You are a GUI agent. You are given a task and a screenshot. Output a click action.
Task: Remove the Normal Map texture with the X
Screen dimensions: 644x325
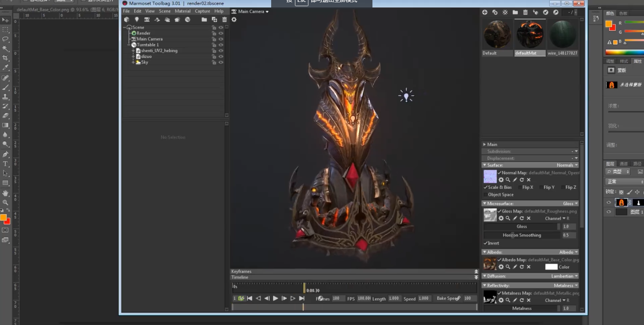point(529,180)
